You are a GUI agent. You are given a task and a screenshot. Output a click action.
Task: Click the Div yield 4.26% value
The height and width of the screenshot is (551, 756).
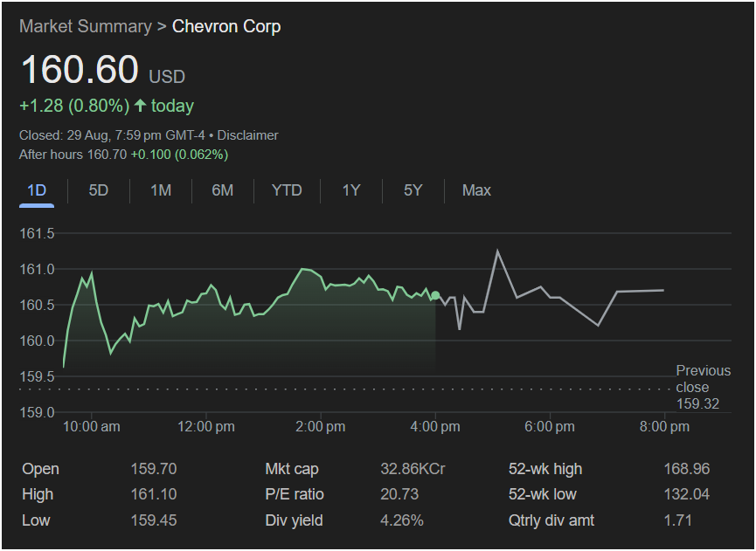402,520
